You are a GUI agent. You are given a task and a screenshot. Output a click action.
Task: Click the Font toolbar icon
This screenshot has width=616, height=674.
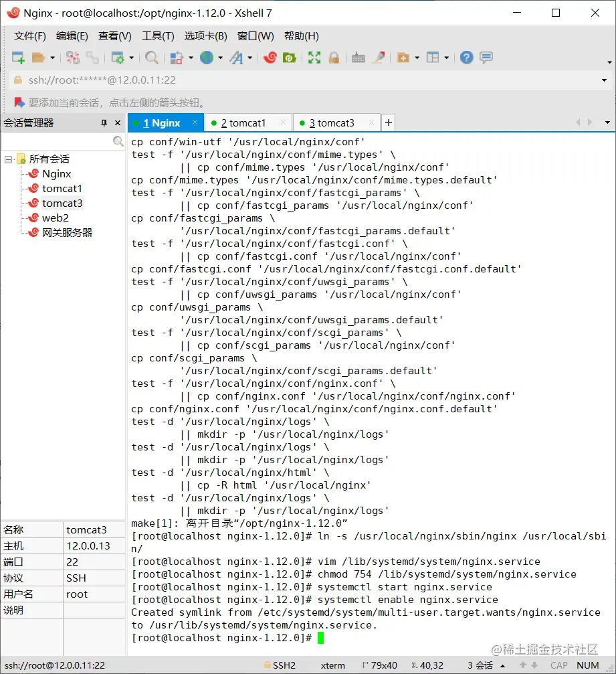coord(236,58)
